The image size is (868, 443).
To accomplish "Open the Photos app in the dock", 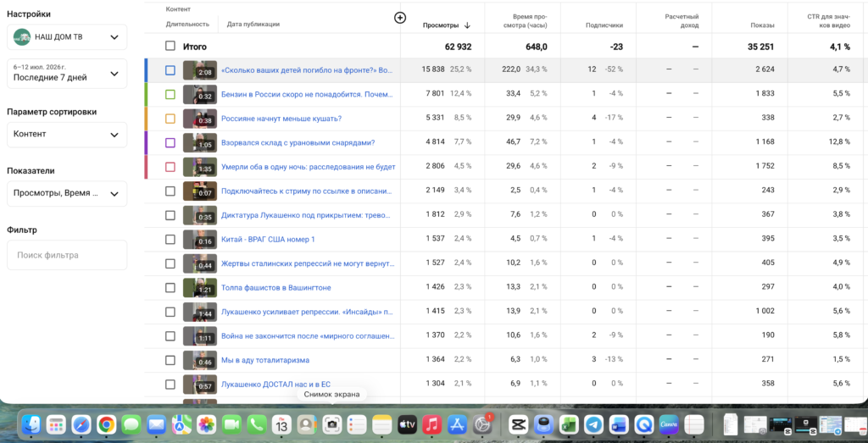I will (207, 424).
